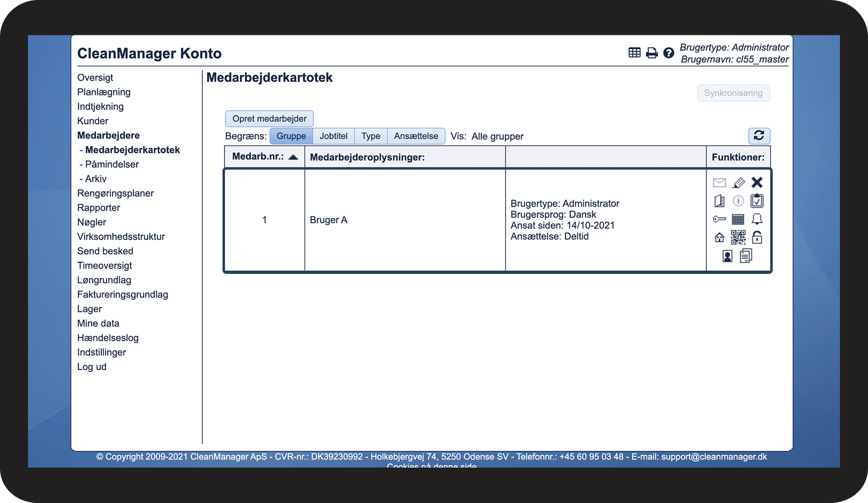
Task: Show info for Bruger A
Action: tap(738, 201)
